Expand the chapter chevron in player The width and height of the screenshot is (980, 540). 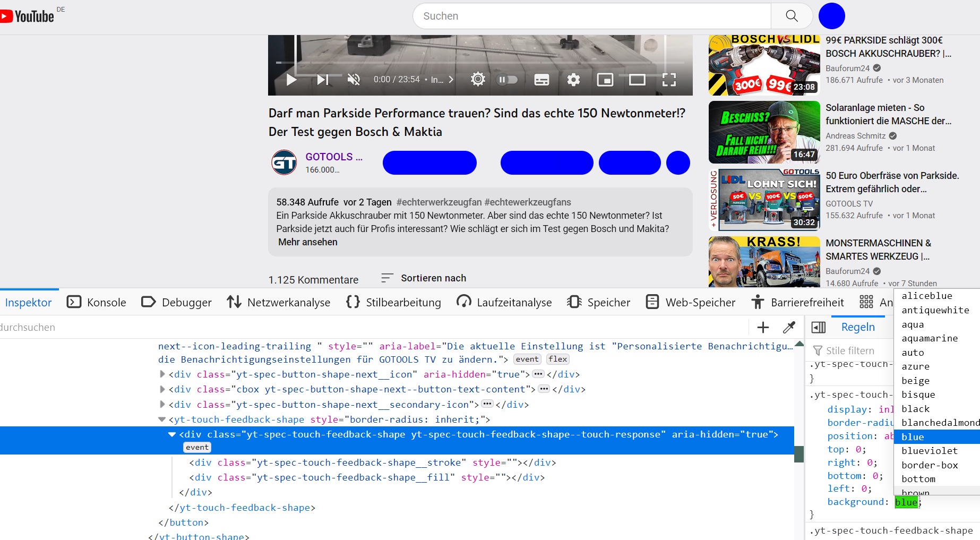[x=451, y=80]
